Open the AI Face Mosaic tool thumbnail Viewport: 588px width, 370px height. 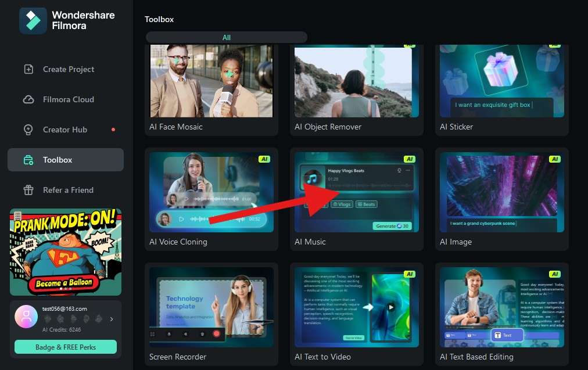pos(211,81)
